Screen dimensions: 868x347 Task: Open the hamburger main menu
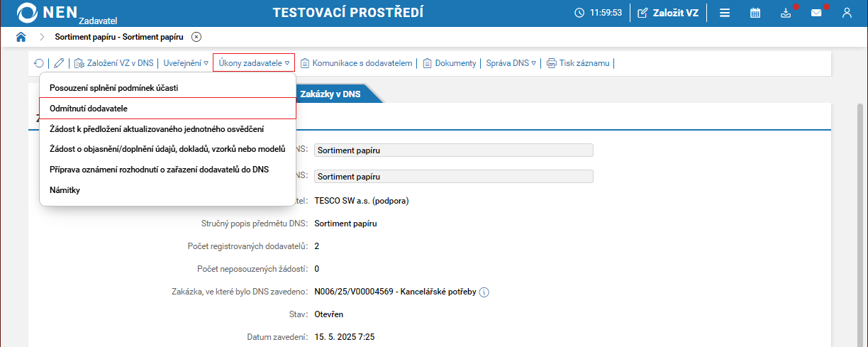point(725,13)
